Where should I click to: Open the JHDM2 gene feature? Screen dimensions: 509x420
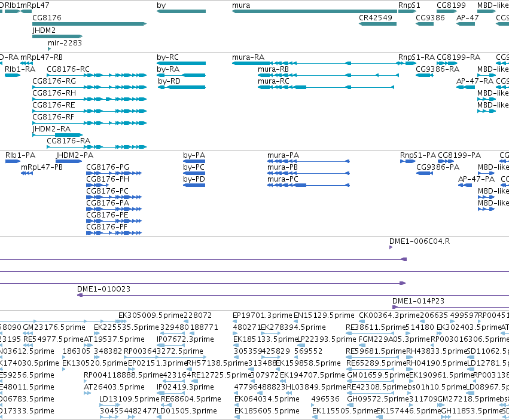tap(57, 36)
